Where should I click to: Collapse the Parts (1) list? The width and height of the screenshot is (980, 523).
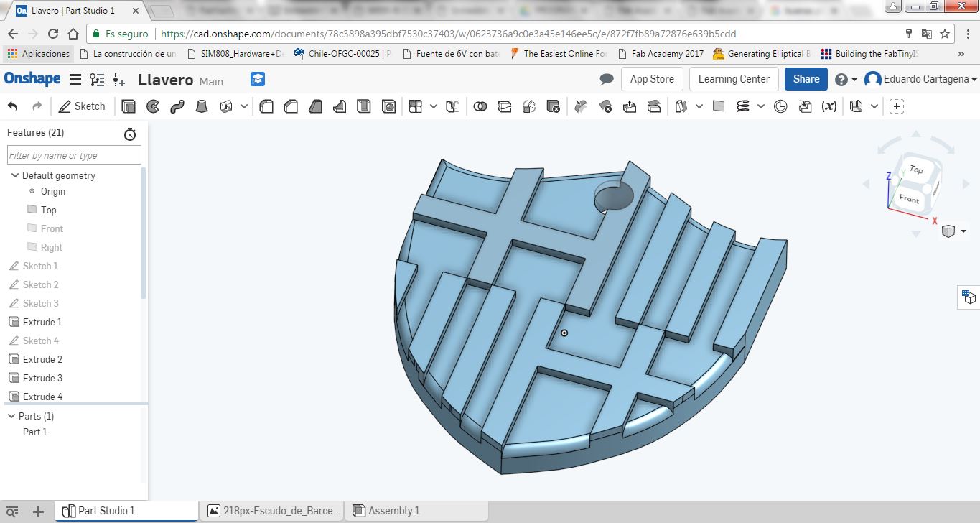pos(11,416)
